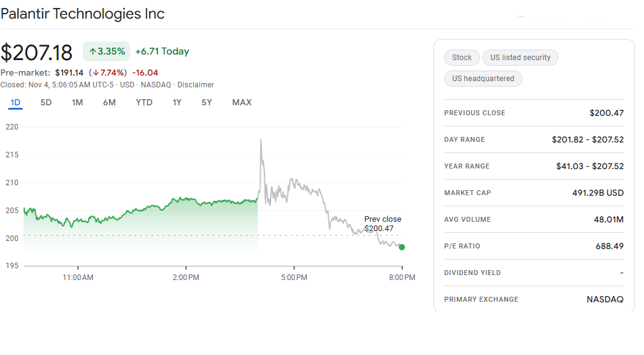Switch to the 1Y chart view

tap(177, 103)
